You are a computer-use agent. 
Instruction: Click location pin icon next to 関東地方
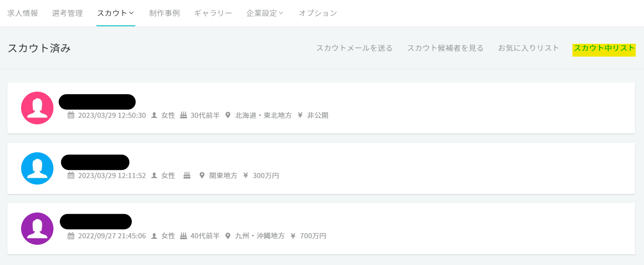click(x=202, y=176)
